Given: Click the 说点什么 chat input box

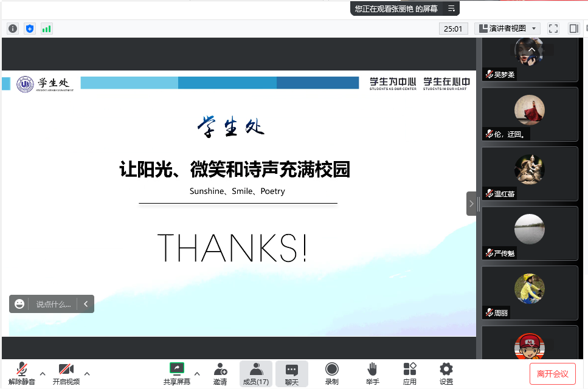Looking at the screenshot, I should (53, 304).
